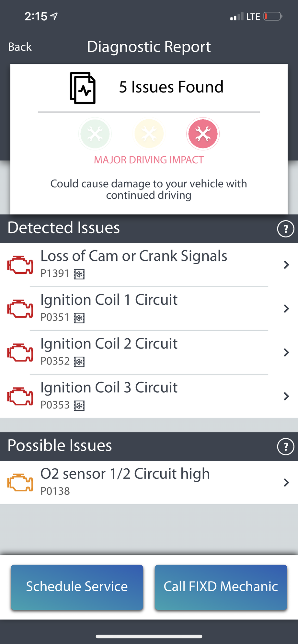The height and width of the screenshot is (644, 298).
Task: Tap freeze frame icon next to P0351
Action: [x=79, y=318]
